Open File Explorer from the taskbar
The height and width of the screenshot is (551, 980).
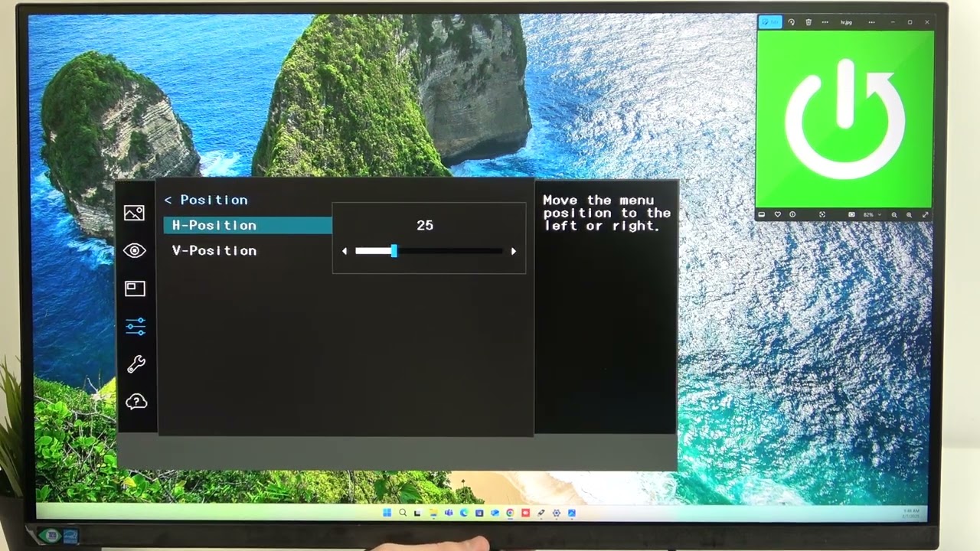(433, 513)
